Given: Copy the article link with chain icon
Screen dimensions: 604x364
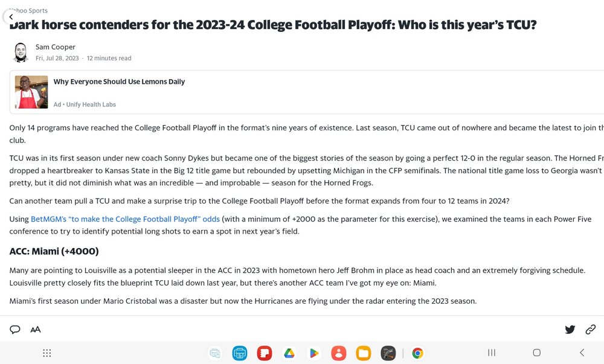Looking at the screenshot, I should point(591,330).
